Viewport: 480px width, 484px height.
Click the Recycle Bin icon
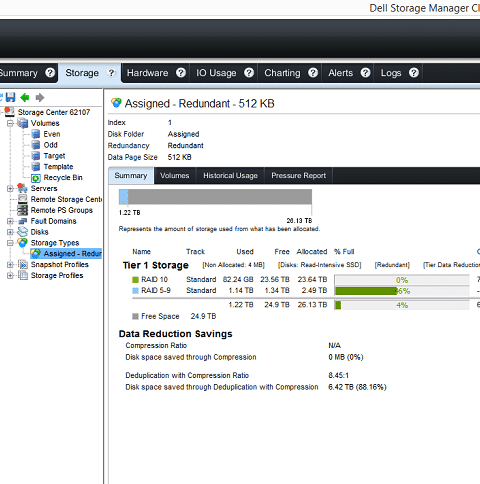click(36, 178)
